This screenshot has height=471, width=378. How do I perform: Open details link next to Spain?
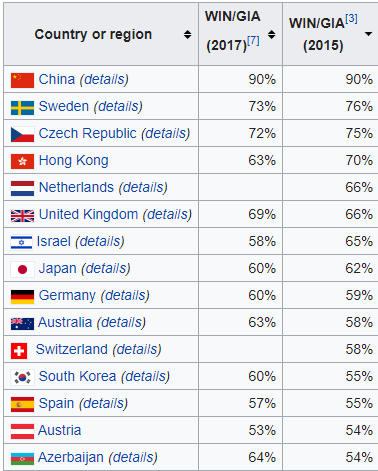pos(104,404)
